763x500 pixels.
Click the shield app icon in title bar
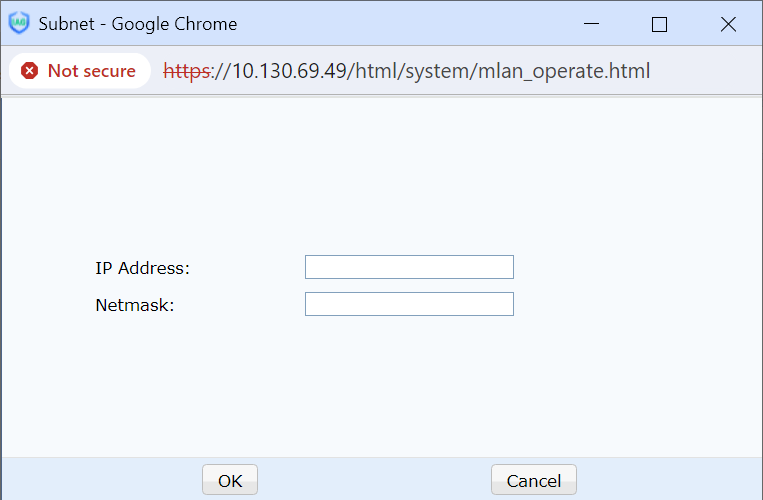click(x=19, y=23)
